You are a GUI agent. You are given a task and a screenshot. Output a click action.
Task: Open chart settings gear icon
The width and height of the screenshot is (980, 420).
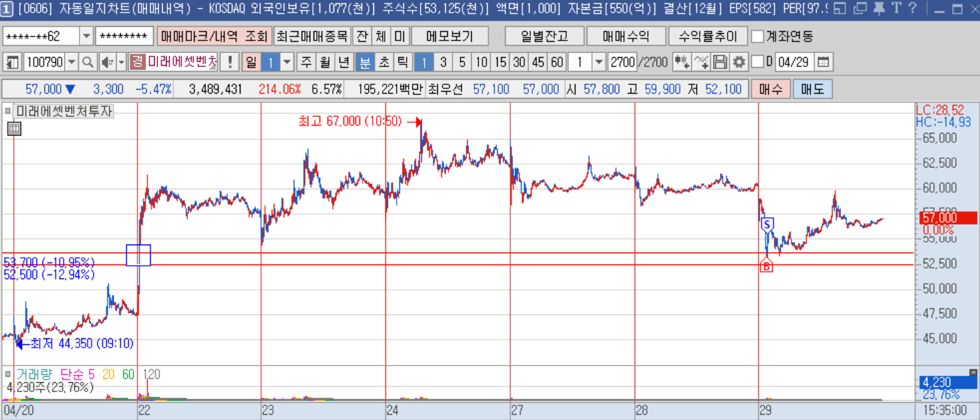tap(739, 62)
